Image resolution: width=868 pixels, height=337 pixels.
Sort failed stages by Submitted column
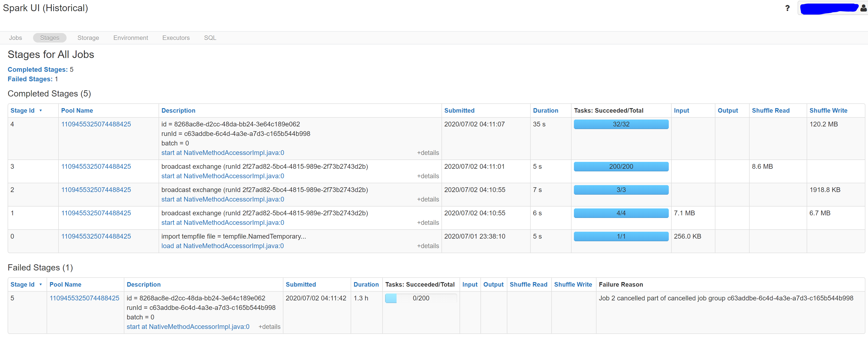click(x=301, y=284)
